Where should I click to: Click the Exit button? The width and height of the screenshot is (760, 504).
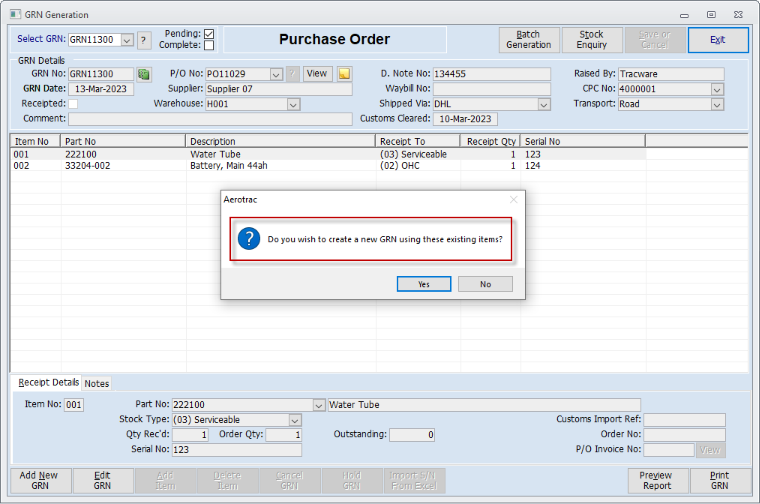coord(718,40)
